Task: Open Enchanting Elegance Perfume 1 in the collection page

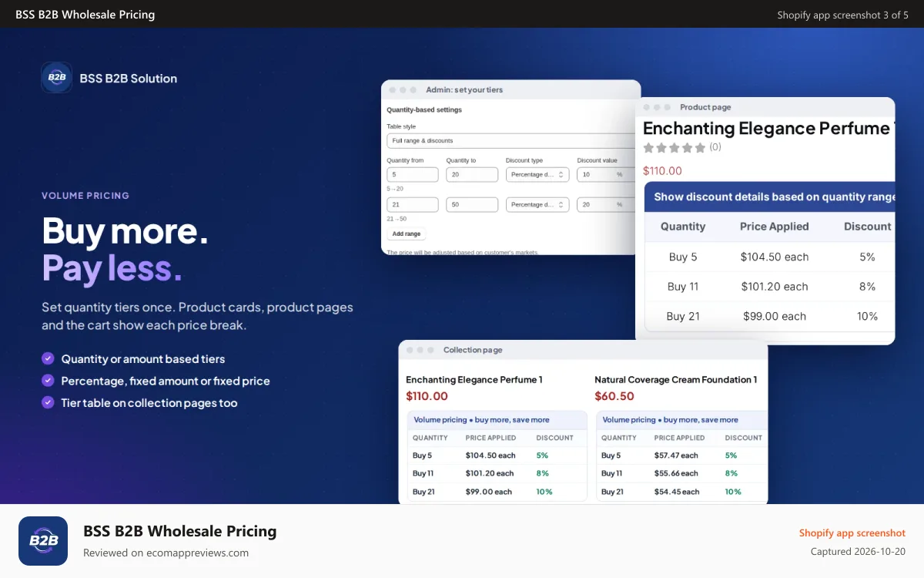Action: point(474,379)
